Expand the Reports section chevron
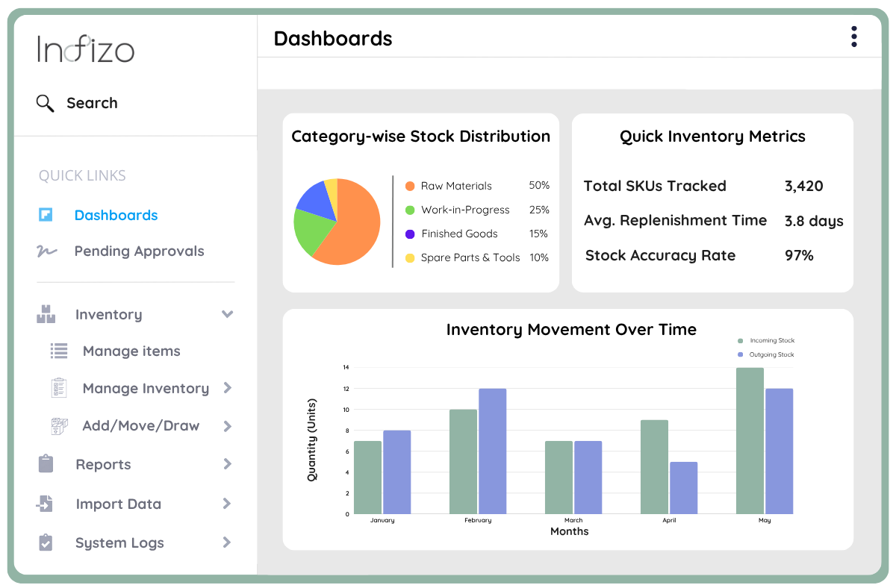Screen dimensions: 896x588 pyautogui.click(x=227, y=464)
